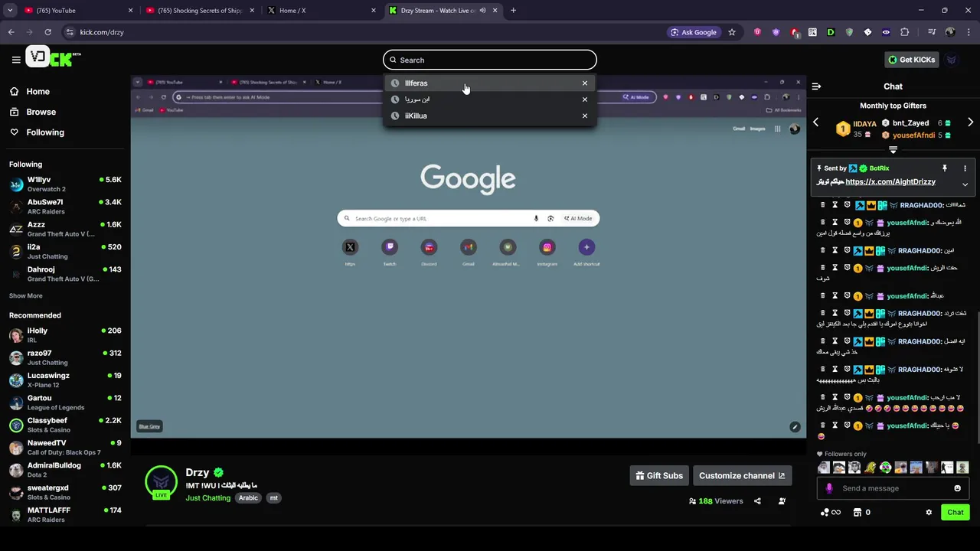This screenshot has height=551, width=980.
Task: Click the purple microphone icon in chat
Action: [829, 488]
